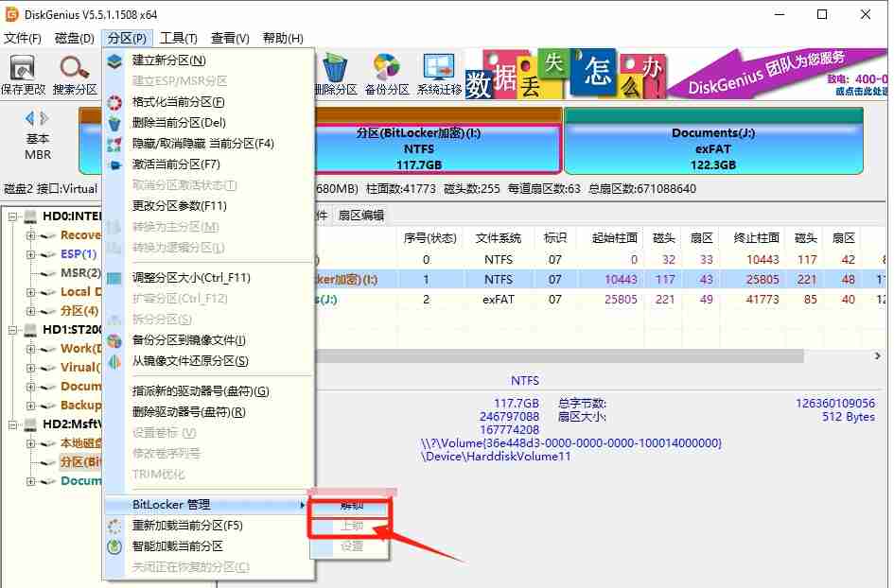Choose 调整分区大小(Ctrl_F11) command
Screen dimensions: 894x588
coord(180,276)
